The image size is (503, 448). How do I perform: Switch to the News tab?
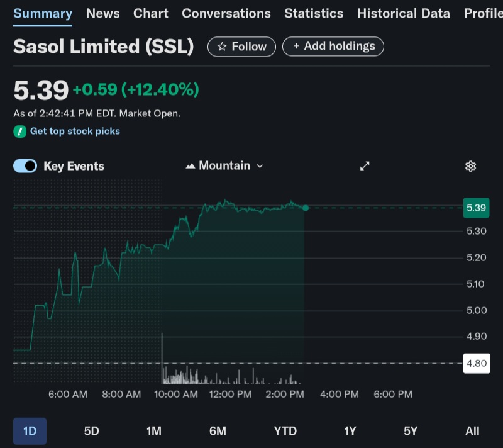point(103,13)
